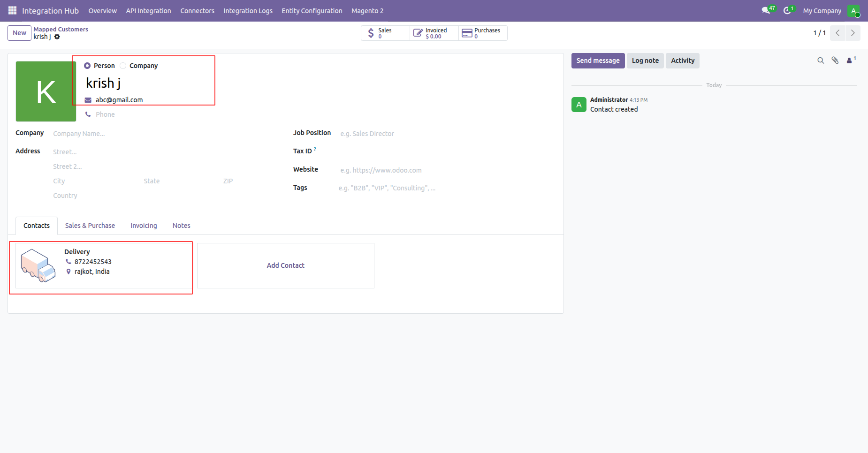Click the chatter search icon

[821, 60]
